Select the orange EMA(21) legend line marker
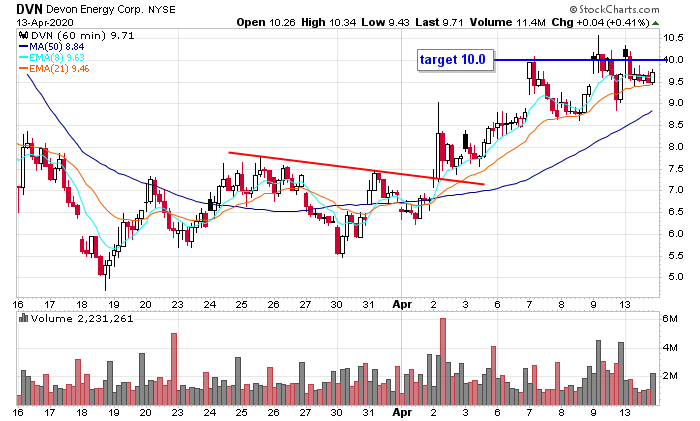 pyautogui.click(x=23, y=68)
